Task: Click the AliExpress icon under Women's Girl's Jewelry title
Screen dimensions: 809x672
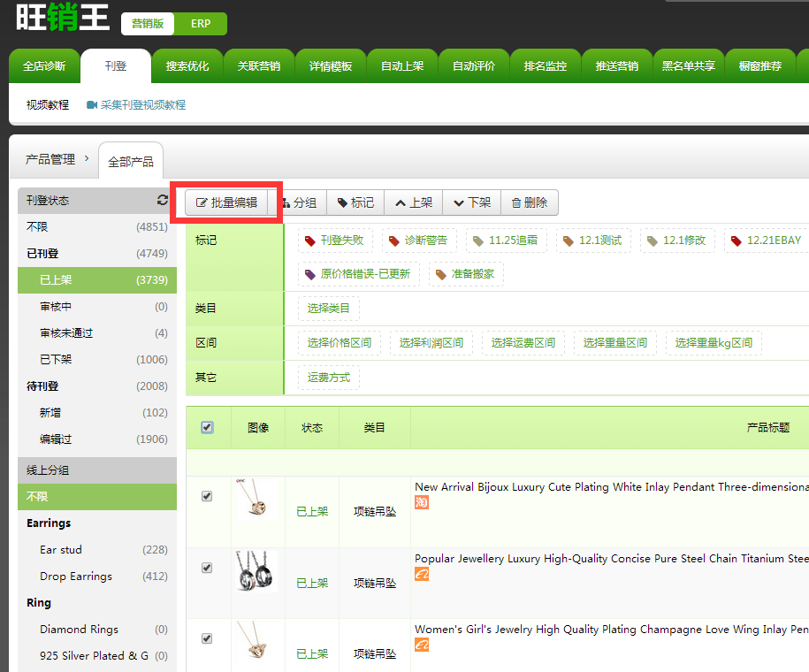Action: (x=422, y=645)
